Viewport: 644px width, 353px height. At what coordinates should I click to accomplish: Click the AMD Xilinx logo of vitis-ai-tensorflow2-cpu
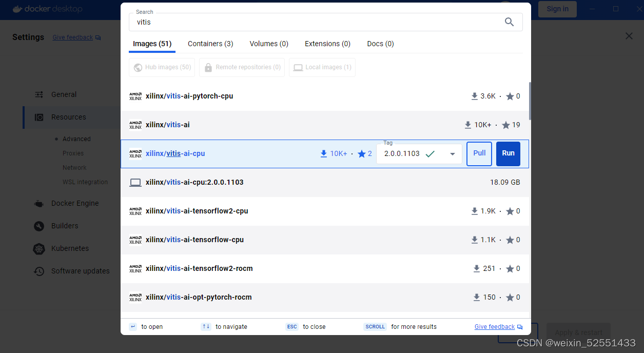tap(135, 211)
